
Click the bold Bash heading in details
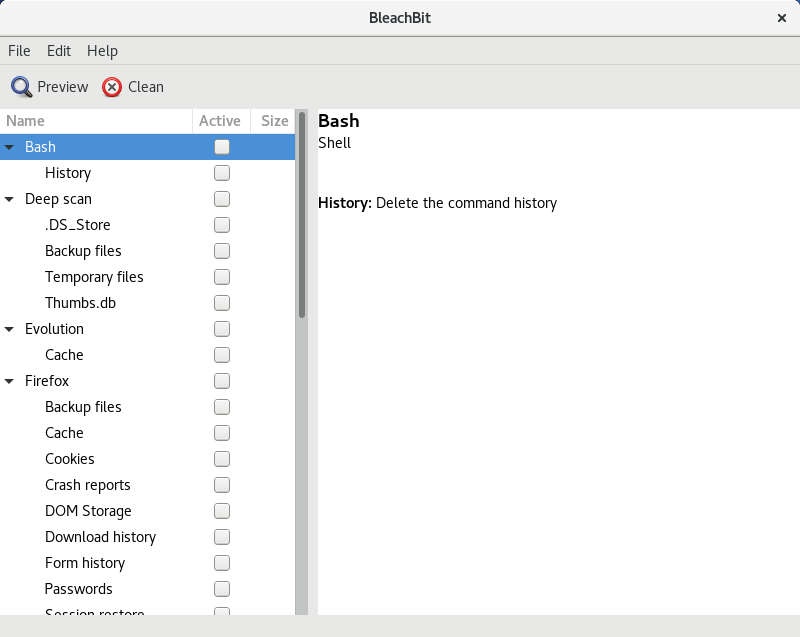339,121
